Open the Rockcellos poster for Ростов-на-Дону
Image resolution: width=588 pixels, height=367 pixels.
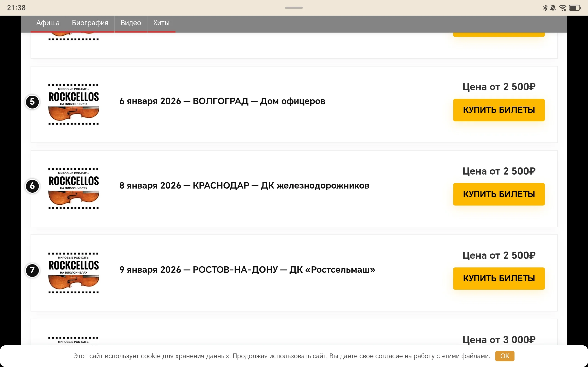[x=74, y=273]
